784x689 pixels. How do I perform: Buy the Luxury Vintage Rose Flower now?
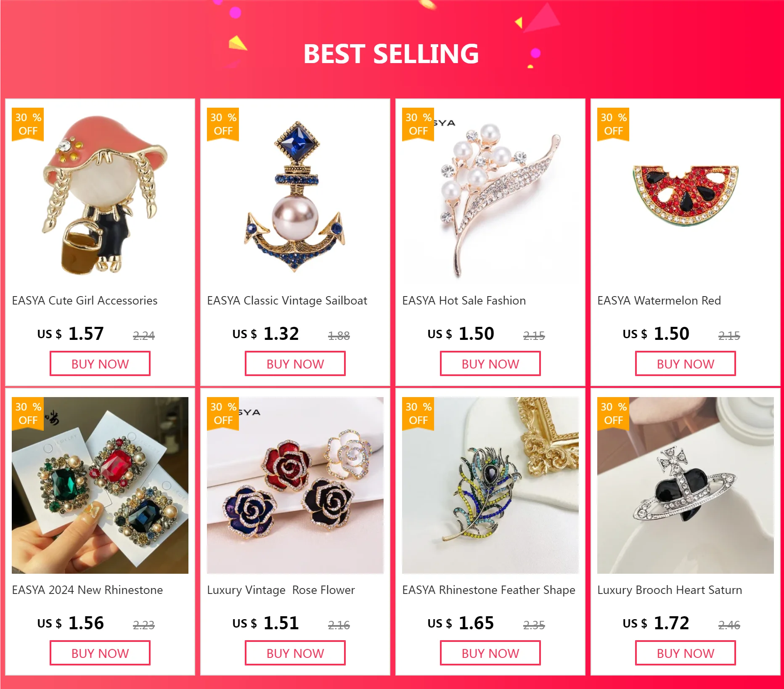pos(295,653)
